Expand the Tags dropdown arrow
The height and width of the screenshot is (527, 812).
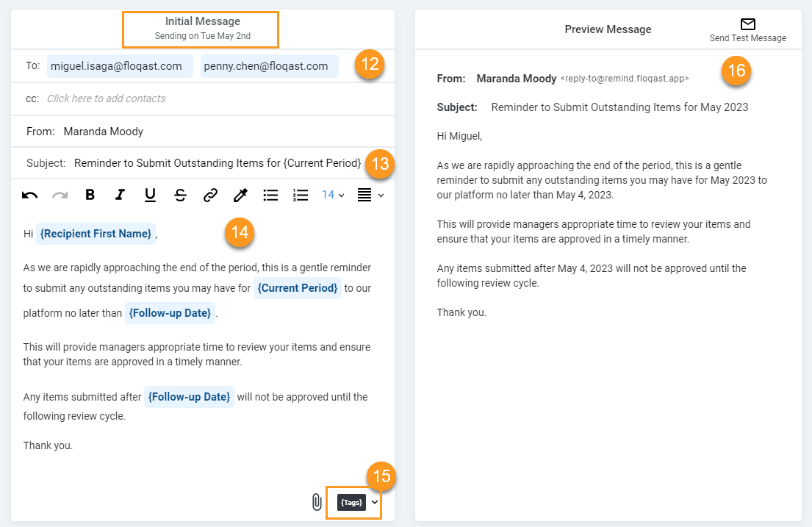click(x=375, y=502)
